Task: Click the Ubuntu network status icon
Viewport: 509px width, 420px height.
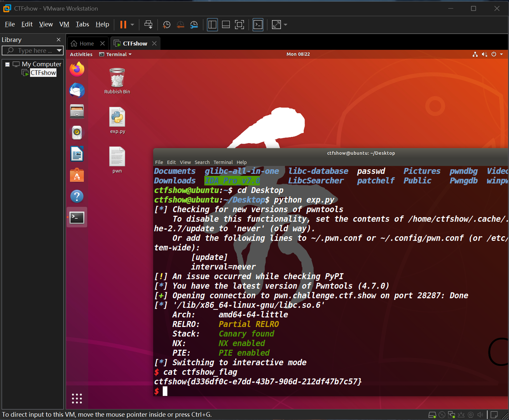Action: click(x=475, y=54)
